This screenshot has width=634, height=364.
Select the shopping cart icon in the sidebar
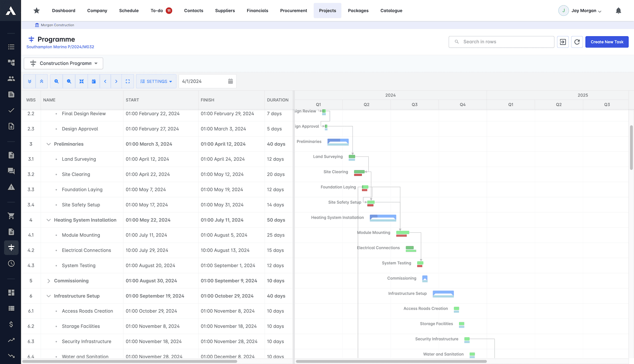tap(11, 216)
